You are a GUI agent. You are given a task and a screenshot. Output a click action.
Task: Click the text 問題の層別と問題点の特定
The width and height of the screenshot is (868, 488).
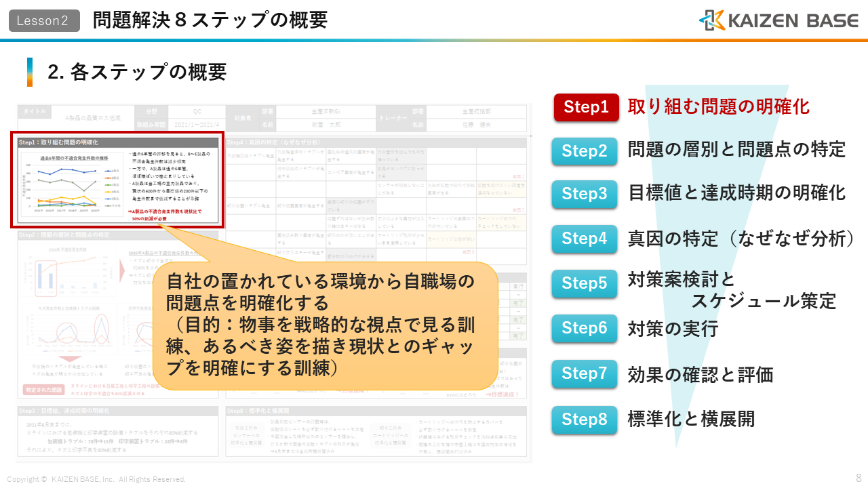[x=737, y=149]
